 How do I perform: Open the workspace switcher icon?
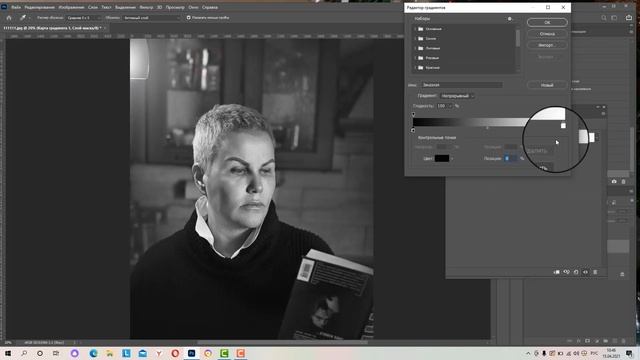click(614, 18)
